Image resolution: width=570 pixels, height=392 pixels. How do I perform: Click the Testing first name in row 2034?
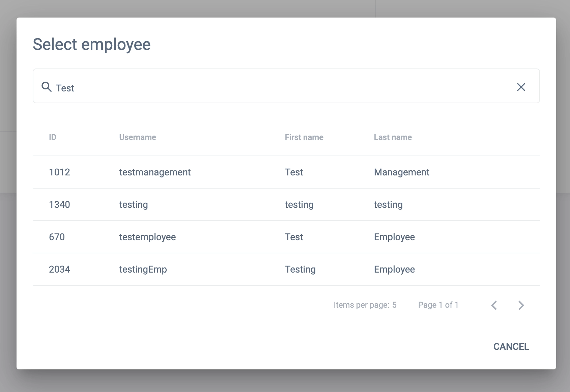click(x=300, y=270)
